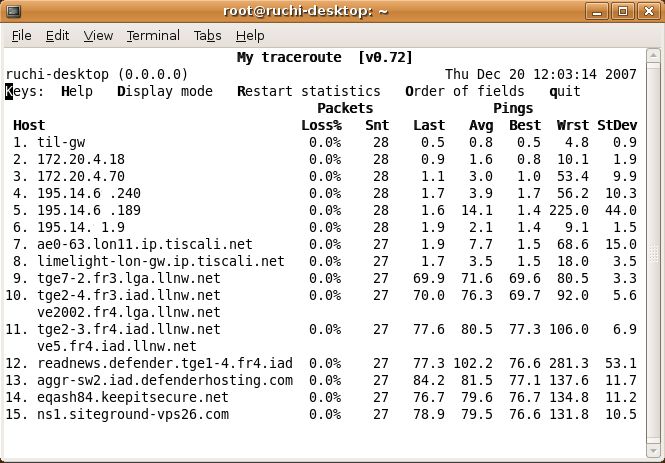Click host 'readnews.defender.tge1-4.fr4.iad'

pos(165,363)
